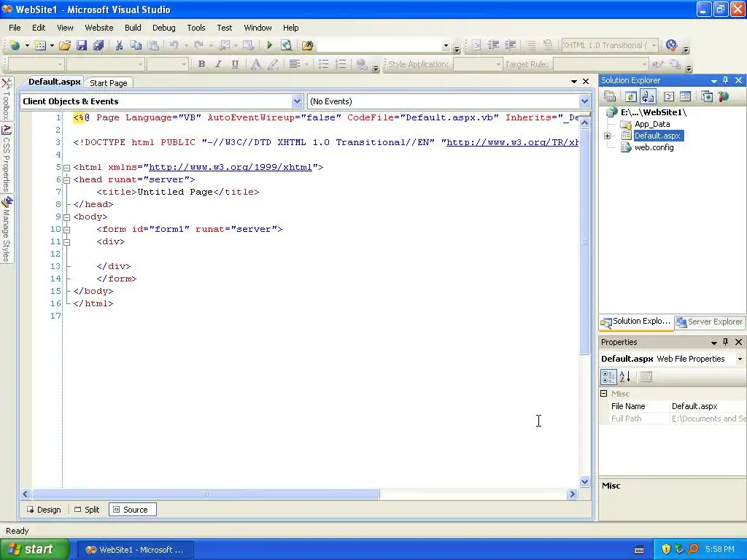The width and height of the screenshot is (747, 560).
Task: Toggle Bold formatting button
Action: (x=201, y=64)
